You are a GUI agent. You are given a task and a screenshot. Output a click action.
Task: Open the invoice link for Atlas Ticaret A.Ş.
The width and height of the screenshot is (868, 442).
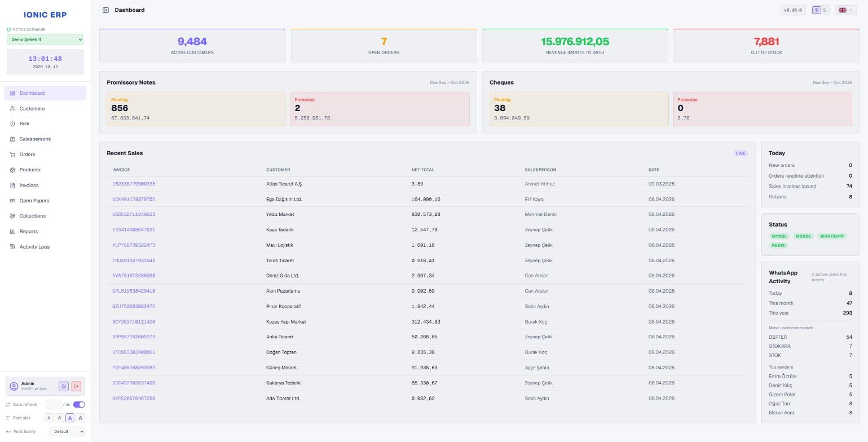point(134,184)
